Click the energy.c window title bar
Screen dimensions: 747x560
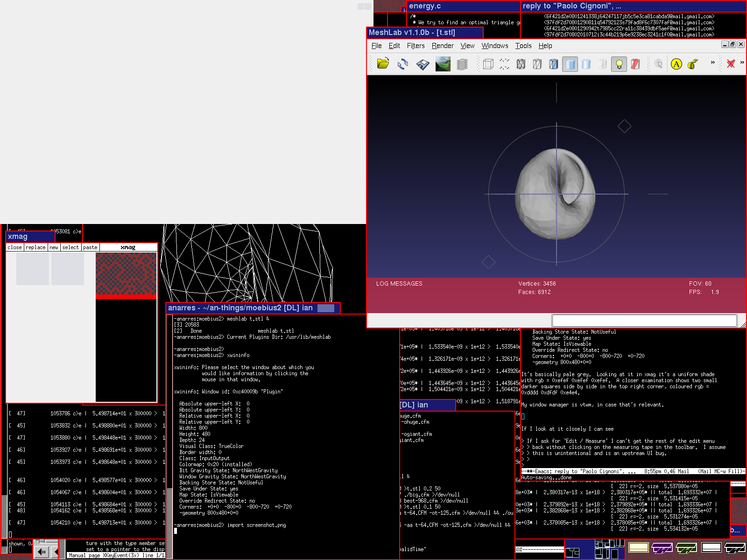coord(463,6)
